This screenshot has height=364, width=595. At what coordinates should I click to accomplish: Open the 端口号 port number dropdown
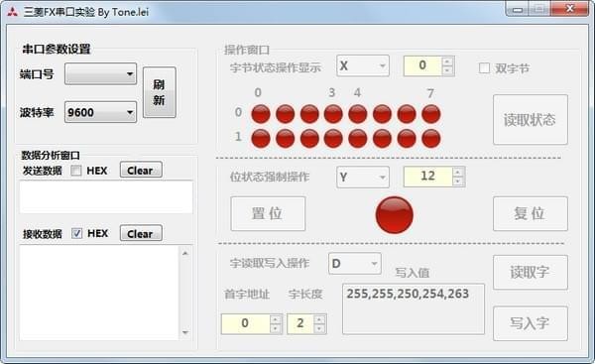point(100,74)
